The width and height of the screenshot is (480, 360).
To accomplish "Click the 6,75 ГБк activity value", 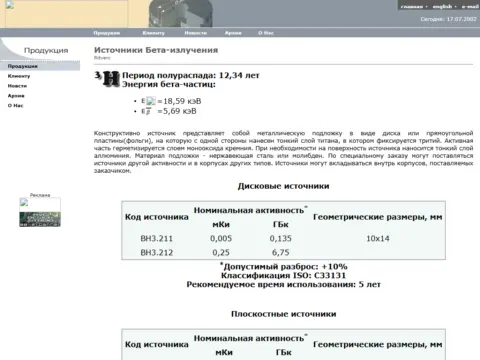I will coord(281,252).
